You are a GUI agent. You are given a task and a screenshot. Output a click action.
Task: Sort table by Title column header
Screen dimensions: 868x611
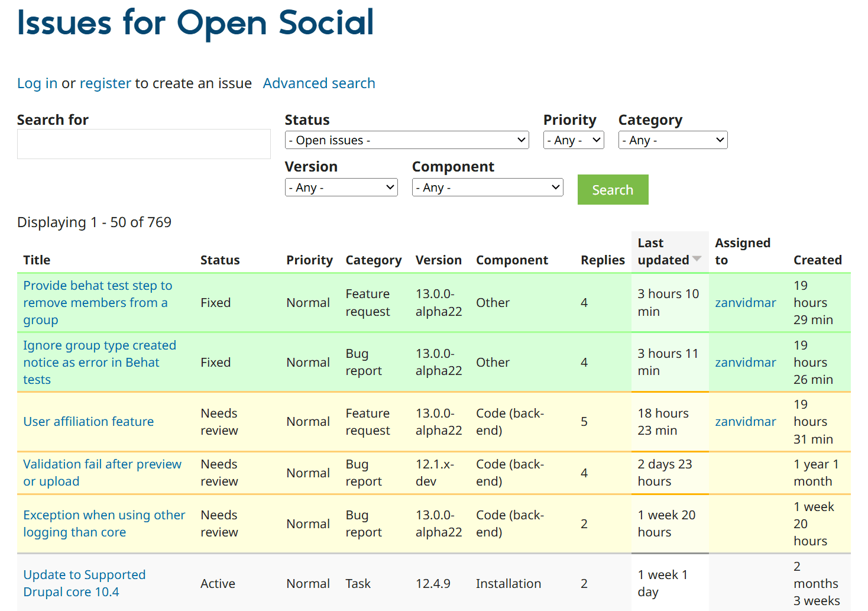[x=37, y=260]
